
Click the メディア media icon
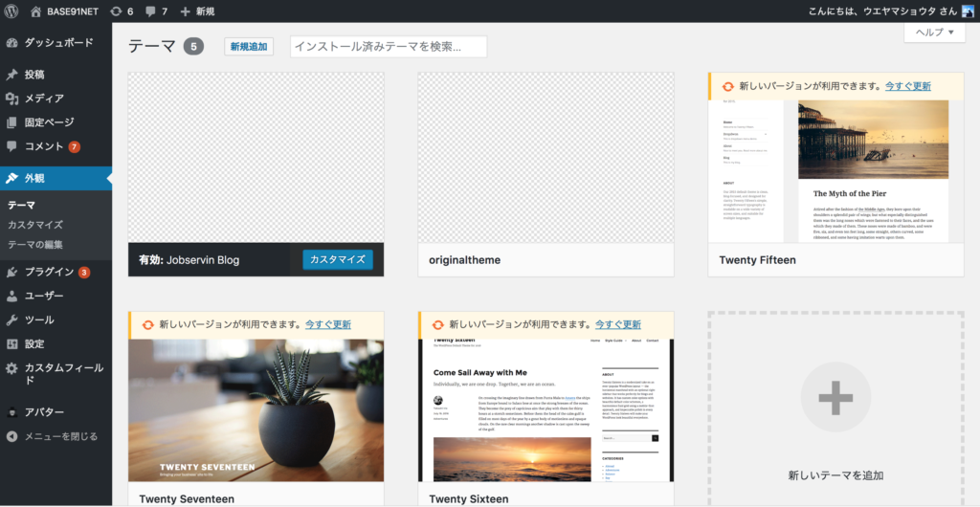point(11,99)
